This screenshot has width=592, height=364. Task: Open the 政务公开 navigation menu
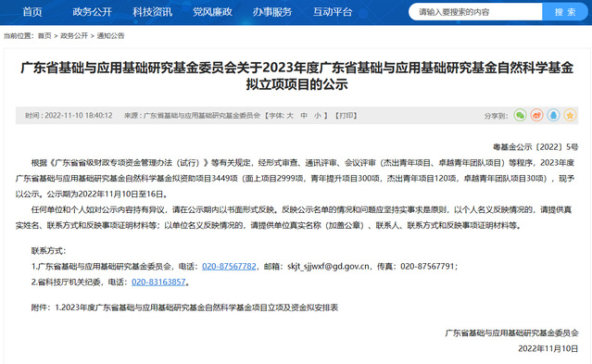pyautogui.click(x=92, y=12)
